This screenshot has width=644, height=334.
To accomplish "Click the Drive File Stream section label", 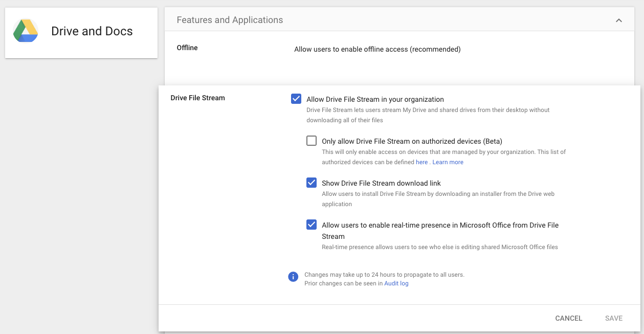I will pyautogui.click(x=197, y=98).
